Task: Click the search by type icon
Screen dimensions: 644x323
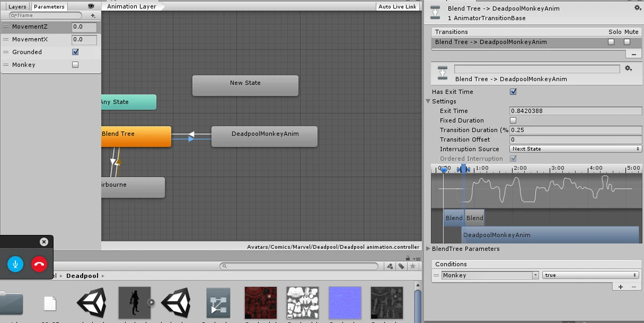Action: tap(390, 266)
